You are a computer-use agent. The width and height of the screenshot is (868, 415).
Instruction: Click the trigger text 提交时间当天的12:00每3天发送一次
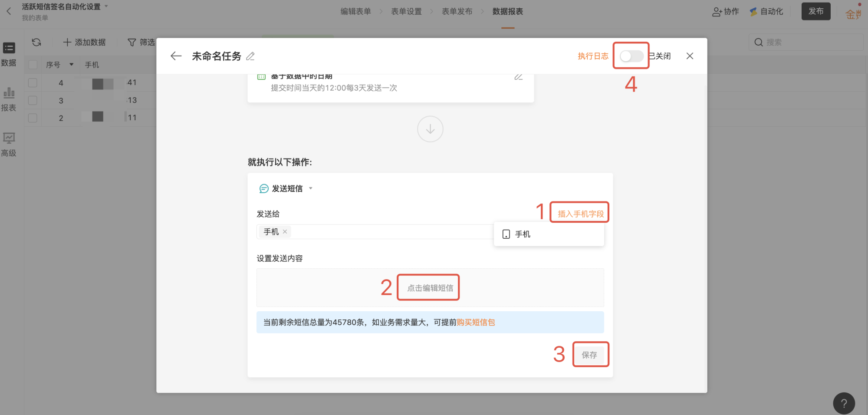click(x=334, y=88)
